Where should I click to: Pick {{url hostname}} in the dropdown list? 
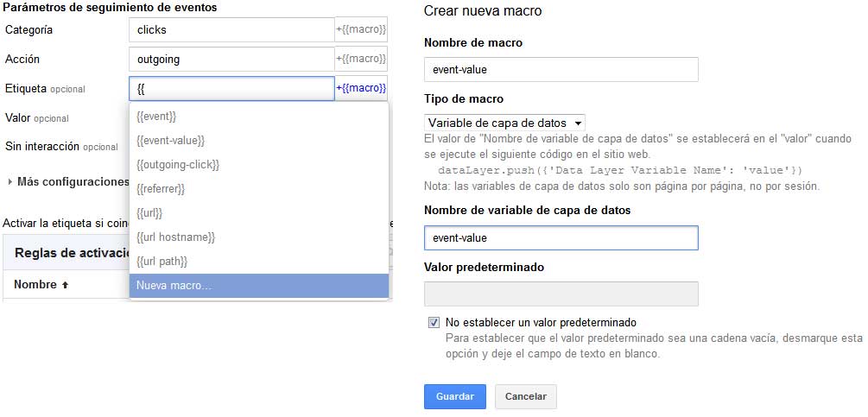coord(258,237)
